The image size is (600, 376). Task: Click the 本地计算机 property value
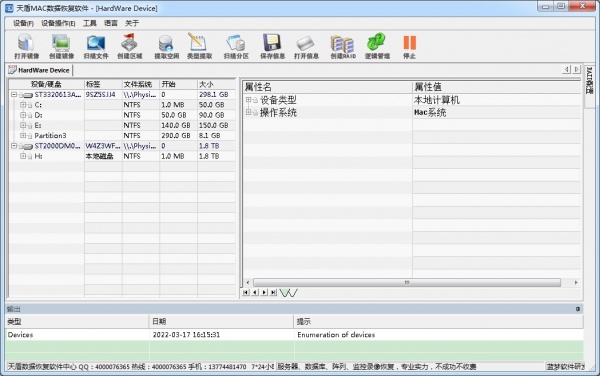437,100
